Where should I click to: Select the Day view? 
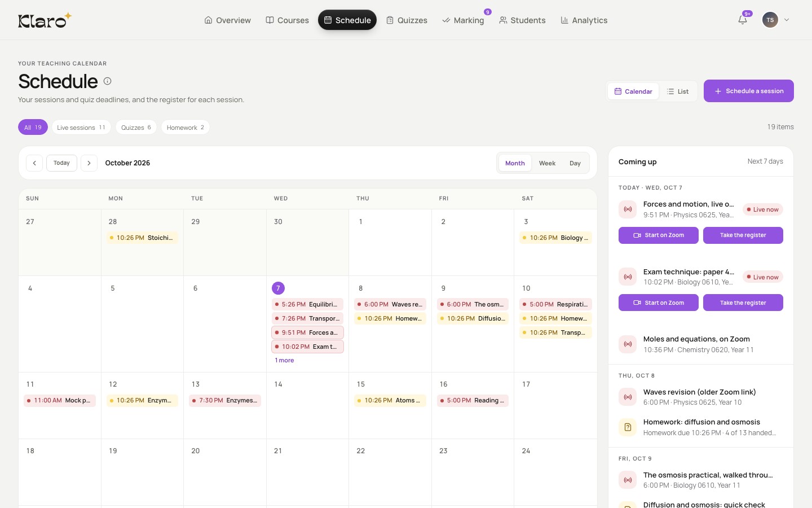pos(575,163)
